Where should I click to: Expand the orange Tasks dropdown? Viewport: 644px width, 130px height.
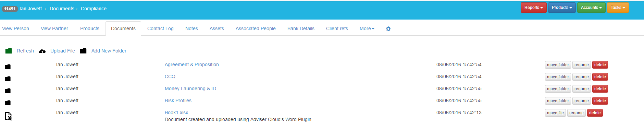tap(618, 8)
